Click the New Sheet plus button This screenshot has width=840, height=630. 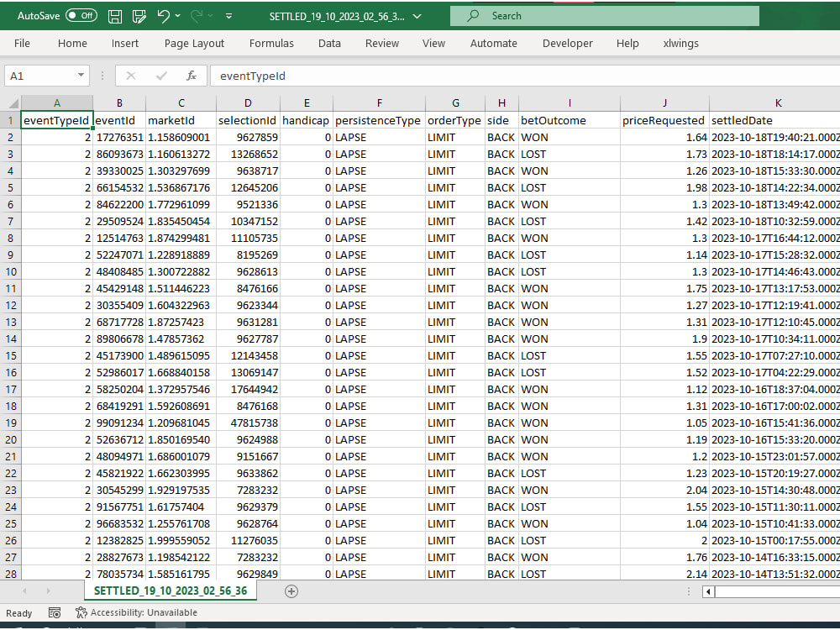click(x=291, y=591)
